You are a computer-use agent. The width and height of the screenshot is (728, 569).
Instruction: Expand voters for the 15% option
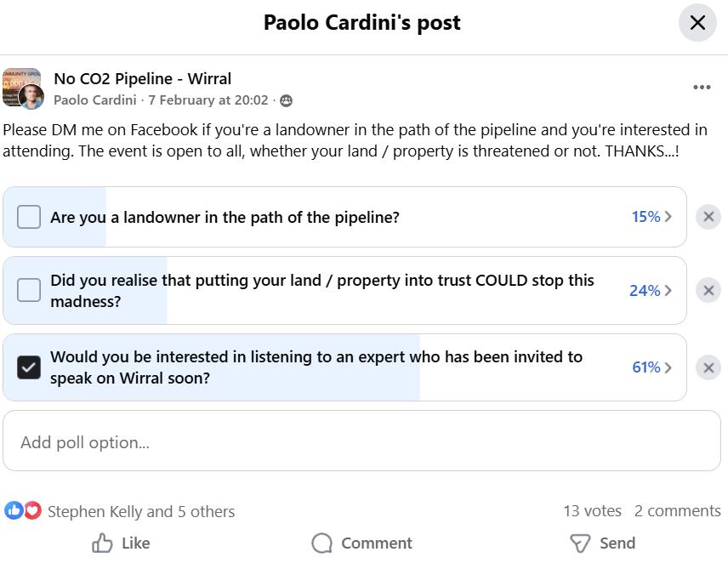coord(651,217)
